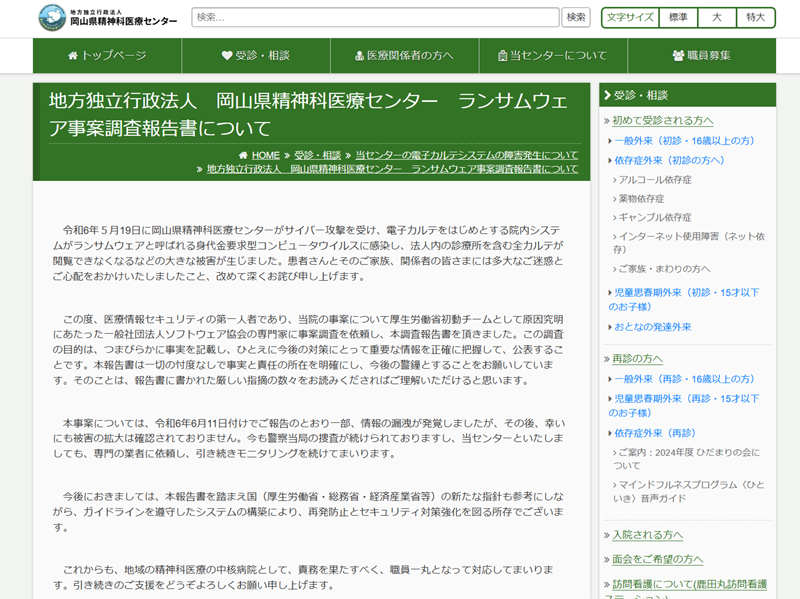Open 依存症外来（再診） sidebar link

click(655, 433)
